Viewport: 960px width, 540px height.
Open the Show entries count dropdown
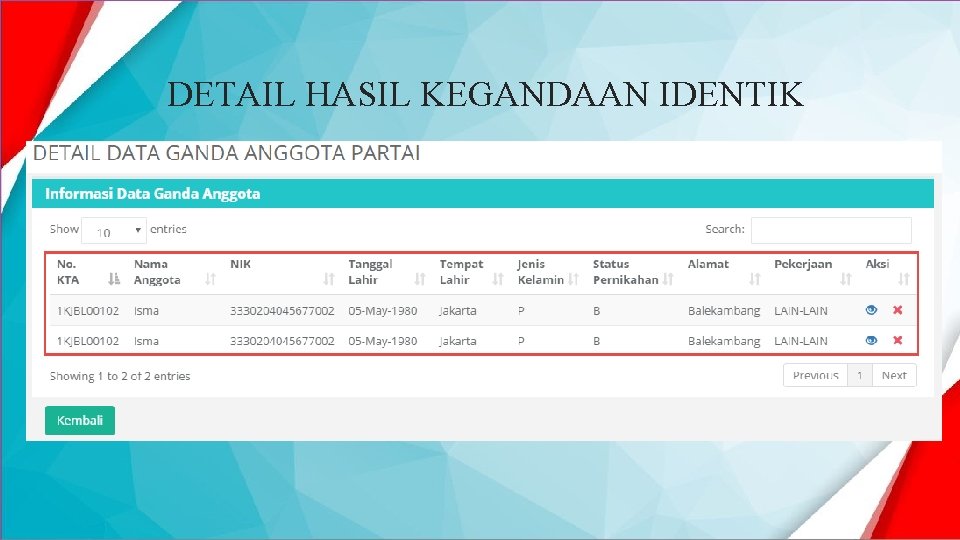click(114, 231)
